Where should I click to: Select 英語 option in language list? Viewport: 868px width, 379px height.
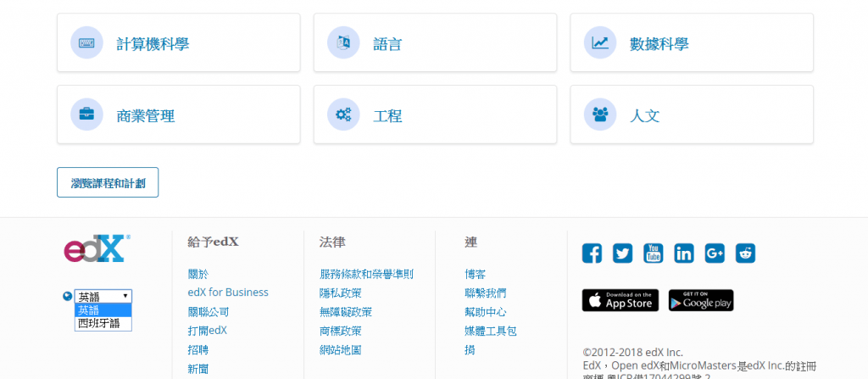(x=103, y=309)
